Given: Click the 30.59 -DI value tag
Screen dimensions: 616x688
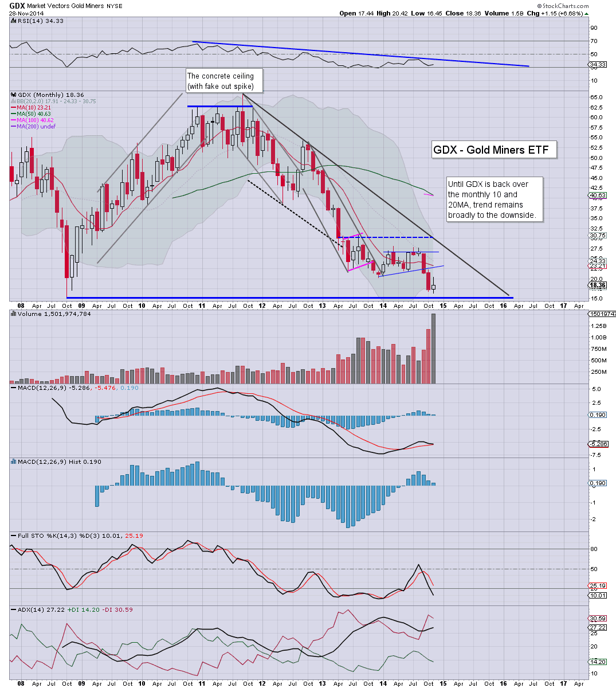Looking at the screenshot, I should point(597,619).
